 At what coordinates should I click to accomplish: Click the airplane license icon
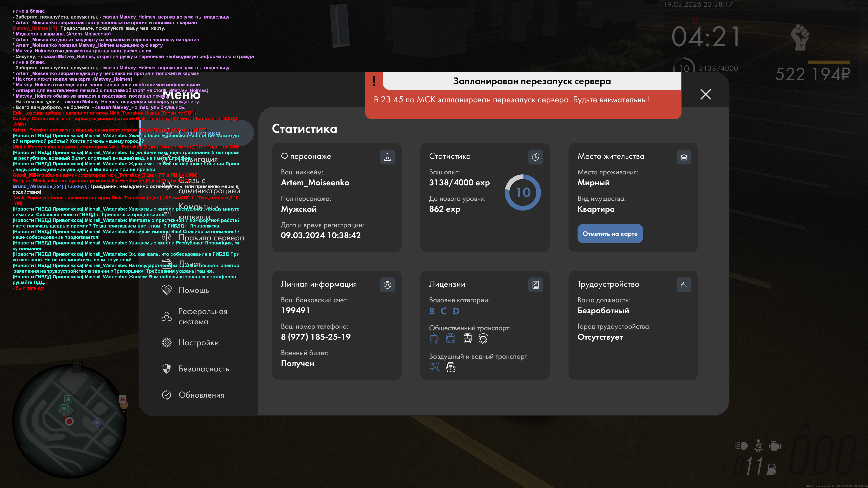pos(434,367)
